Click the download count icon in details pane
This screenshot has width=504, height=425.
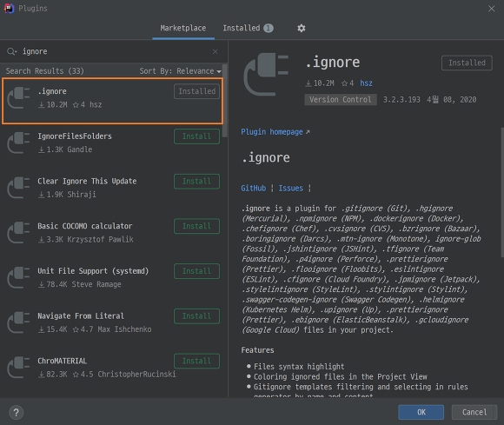click(308, 83)
